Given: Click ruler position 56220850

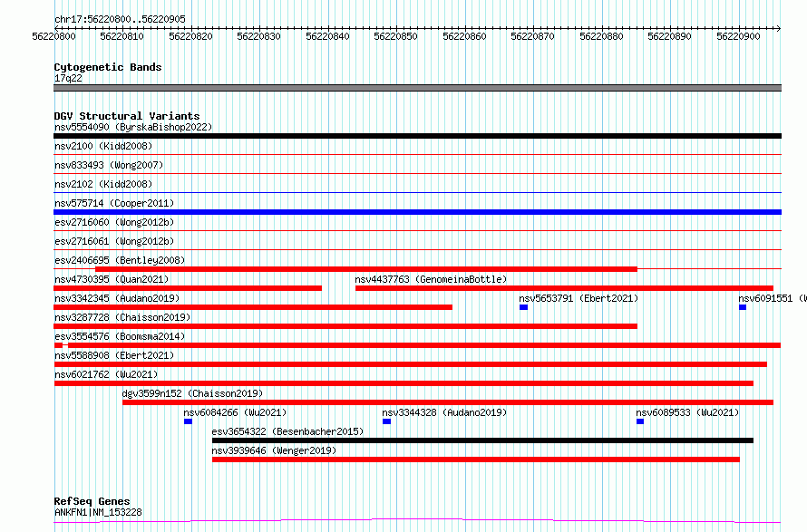Looking at the screenshot, I should [395, 36].
